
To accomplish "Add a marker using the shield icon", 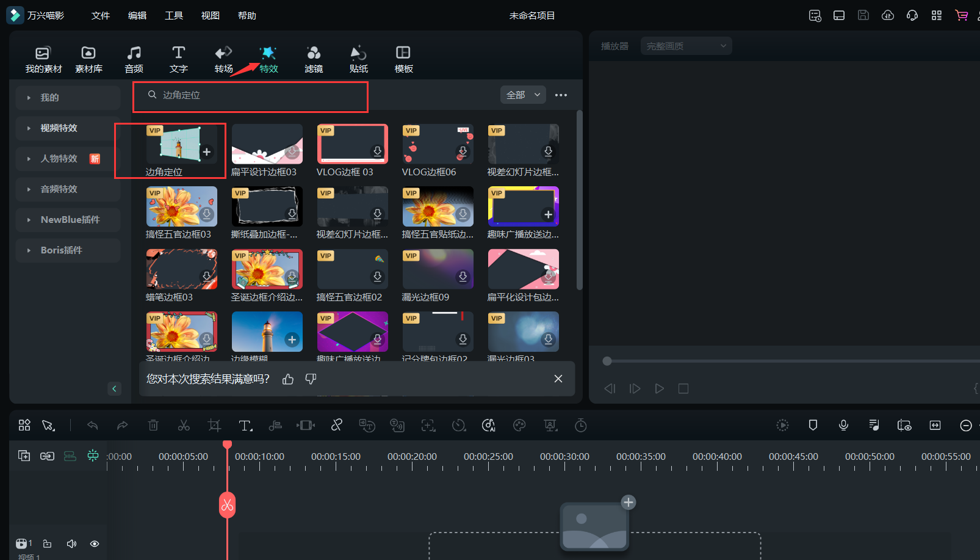I will (x=813, y=426).
